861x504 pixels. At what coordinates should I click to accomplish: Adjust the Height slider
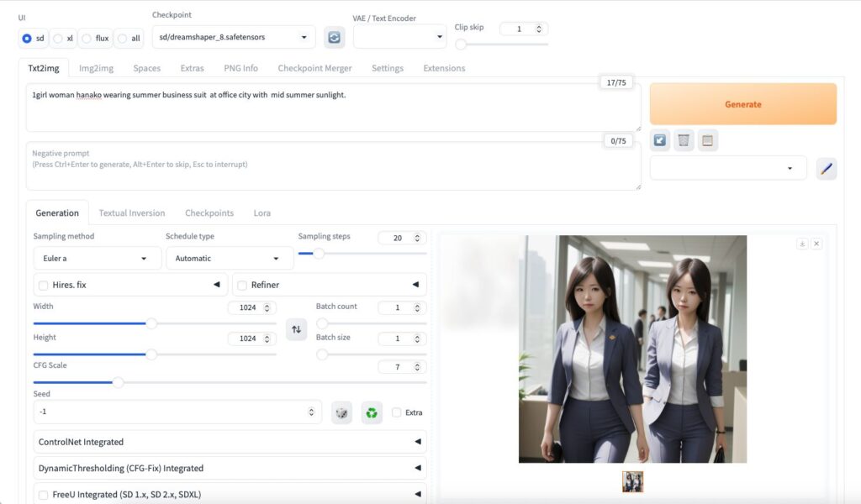pos(155,354)
